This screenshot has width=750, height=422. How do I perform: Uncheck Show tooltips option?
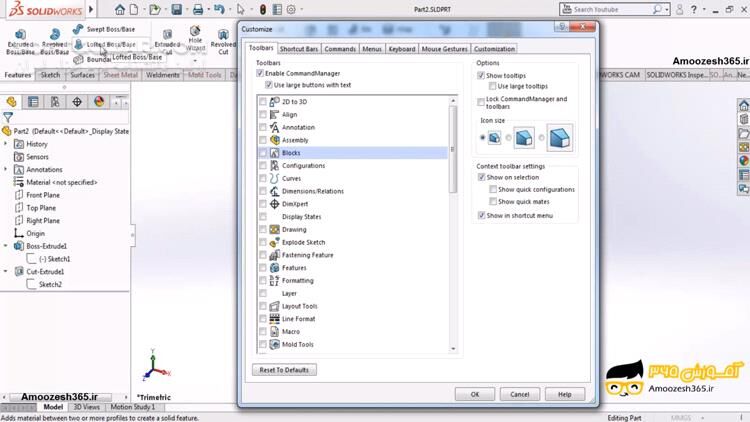(482, 75)
